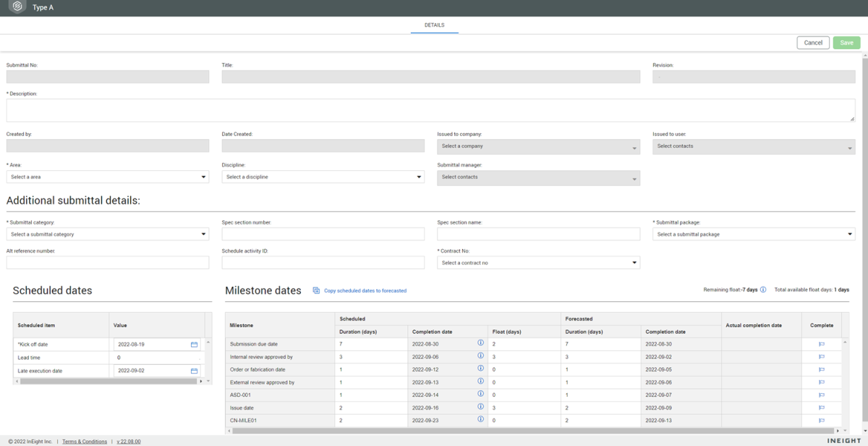Click info icon in ASD-001 row
This screenshot has height=446, width=868.
coord(480,394)
